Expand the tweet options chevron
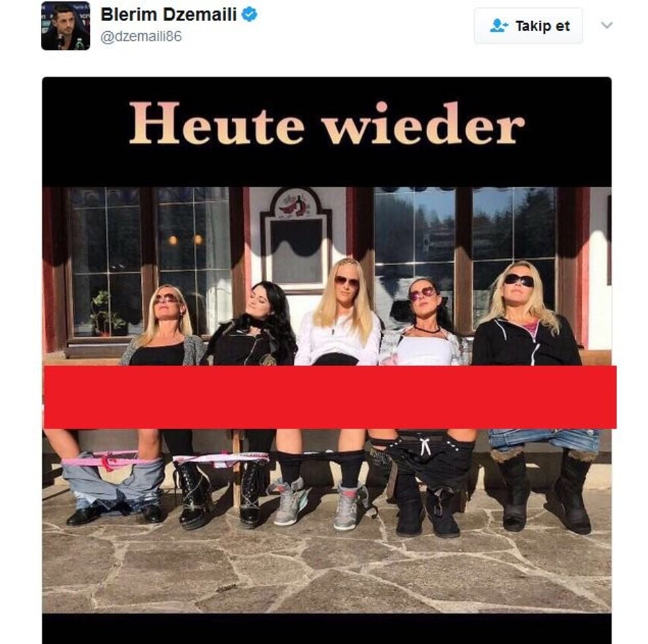The height and width of the screenshot is (644, 648). point(606,25)
